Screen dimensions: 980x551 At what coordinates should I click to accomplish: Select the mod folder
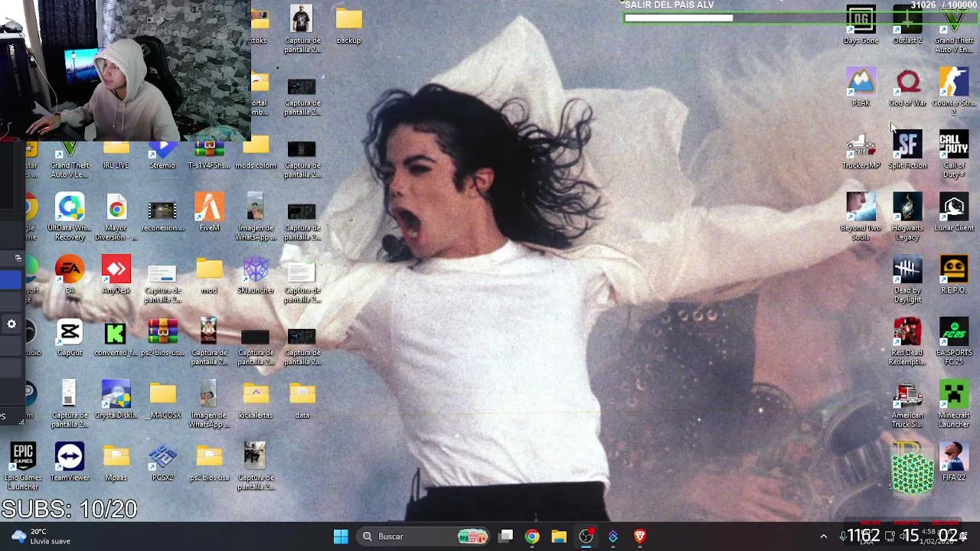click(209, 275)
